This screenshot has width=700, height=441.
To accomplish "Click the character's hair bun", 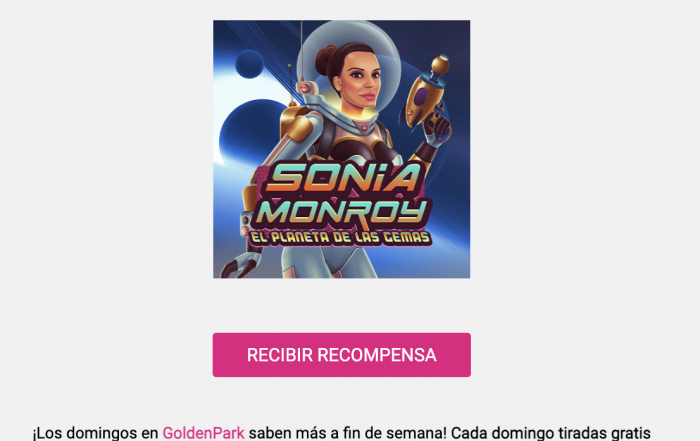I will click(325, 60).
